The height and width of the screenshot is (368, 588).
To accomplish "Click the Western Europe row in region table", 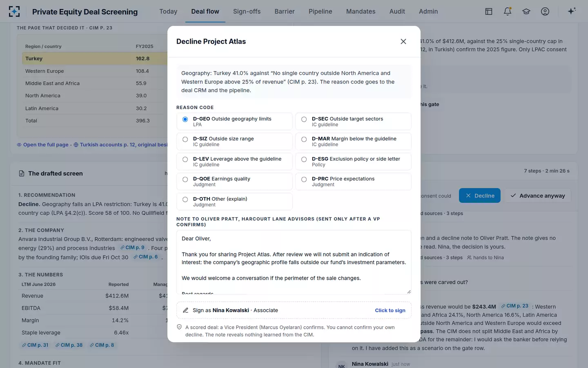I will [x=95, y=71].
